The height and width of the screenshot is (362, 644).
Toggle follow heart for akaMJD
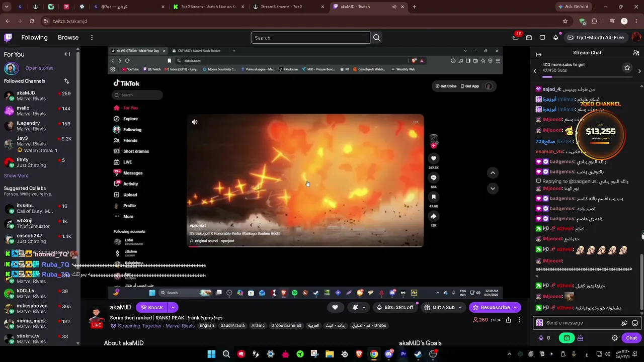[x=335, y=307]
